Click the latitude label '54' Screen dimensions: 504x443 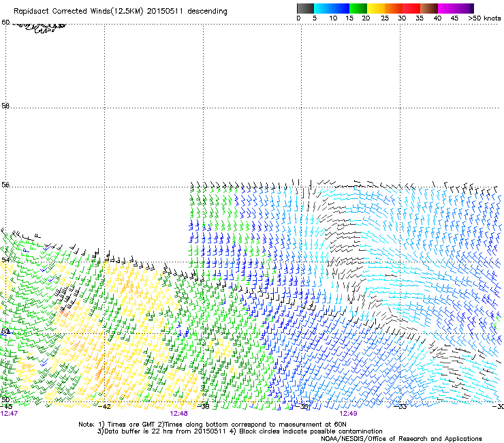(5, 260)
